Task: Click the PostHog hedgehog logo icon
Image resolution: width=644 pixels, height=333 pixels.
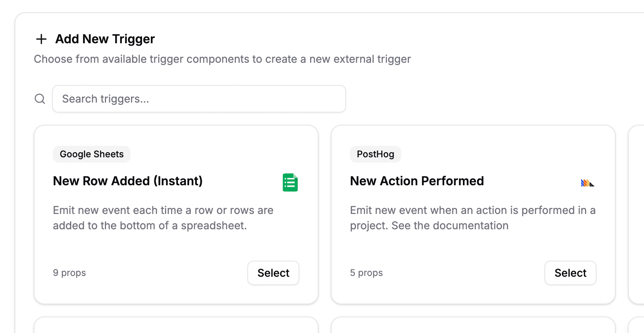Action: coord(587,183)
